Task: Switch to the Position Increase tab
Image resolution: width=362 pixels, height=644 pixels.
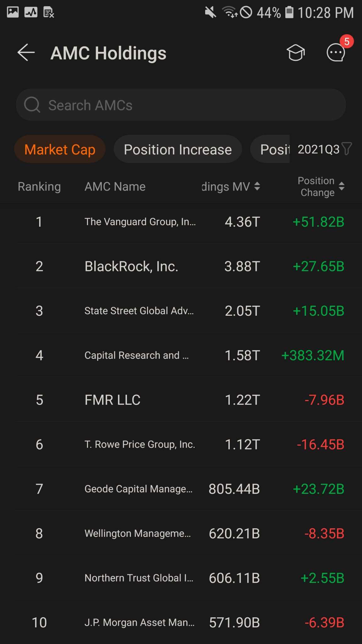Action: coord(178,149)
